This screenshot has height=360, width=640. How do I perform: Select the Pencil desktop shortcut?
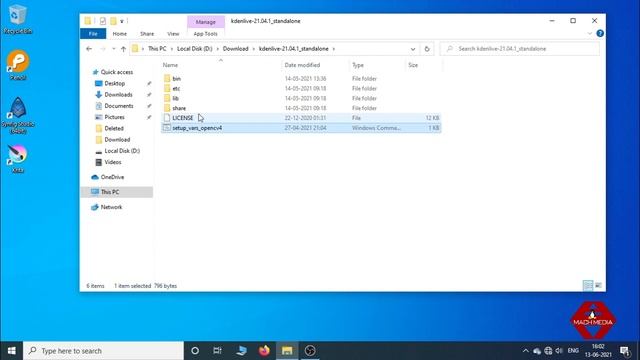18,65
